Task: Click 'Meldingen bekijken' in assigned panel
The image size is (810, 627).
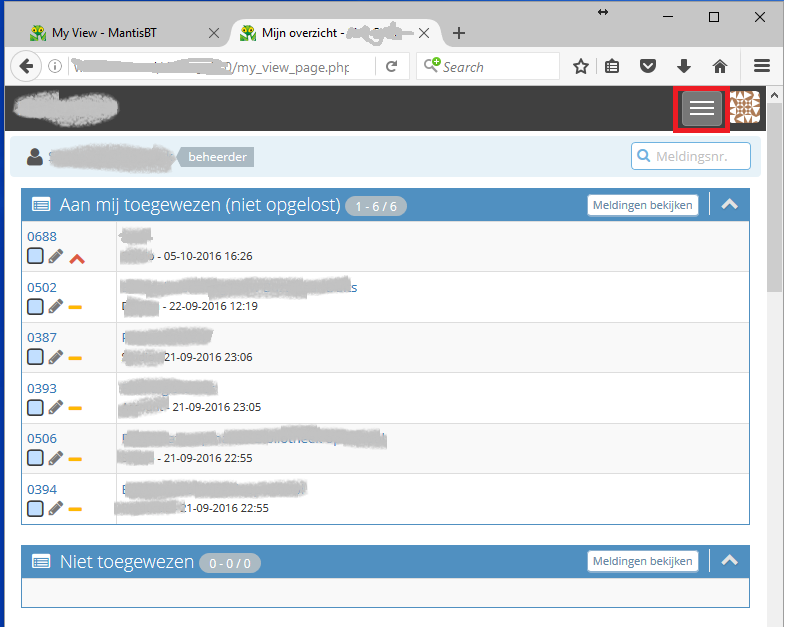Action: (x=642, y=205)
